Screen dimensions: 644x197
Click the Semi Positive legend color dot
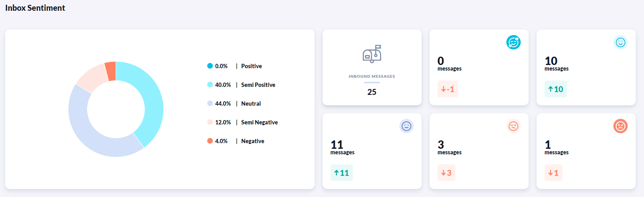tap(210, 85)
